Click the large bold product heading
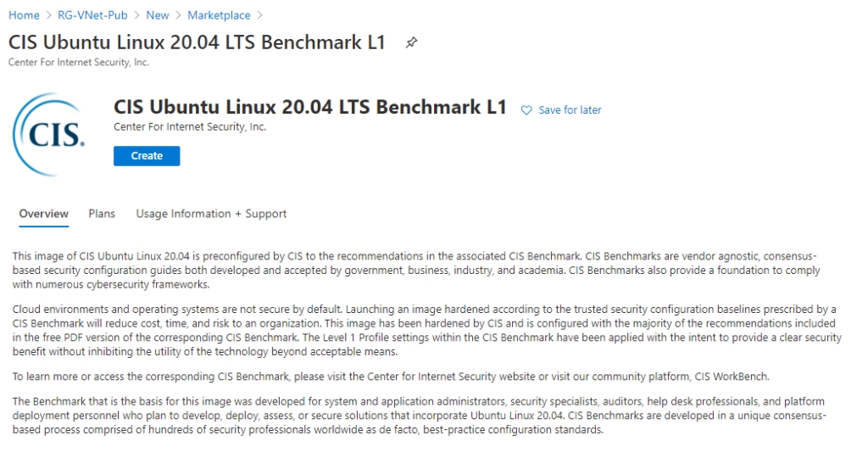868x469 pixels. click(x=310, y=107)
